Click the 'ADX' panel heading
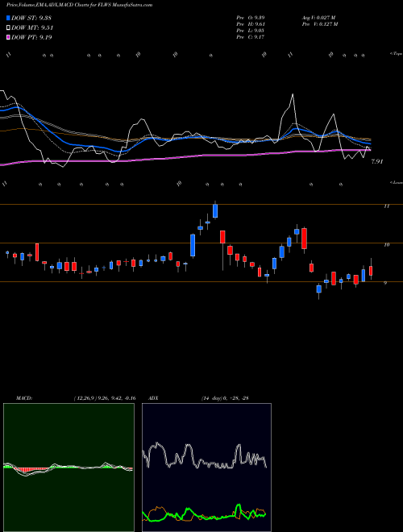This screenshot has height=532, width=403. [153, 398]
